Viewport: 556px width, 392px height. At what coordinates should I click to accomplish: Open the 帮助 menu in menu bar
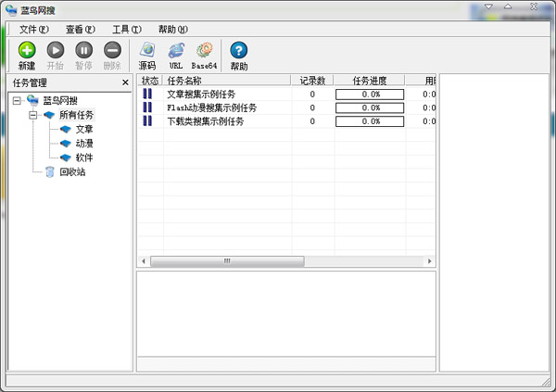(x=173, y=29)
